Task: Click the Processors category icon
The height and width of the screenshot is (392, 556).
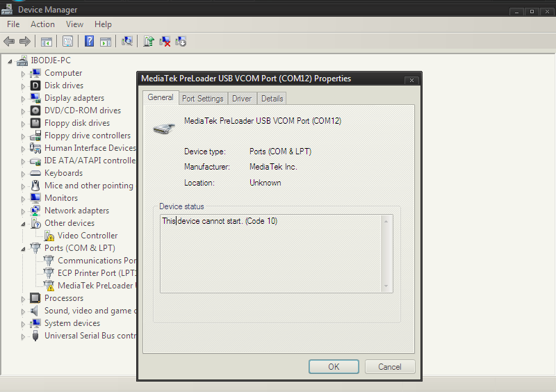Action: click(x=35, y=298)
